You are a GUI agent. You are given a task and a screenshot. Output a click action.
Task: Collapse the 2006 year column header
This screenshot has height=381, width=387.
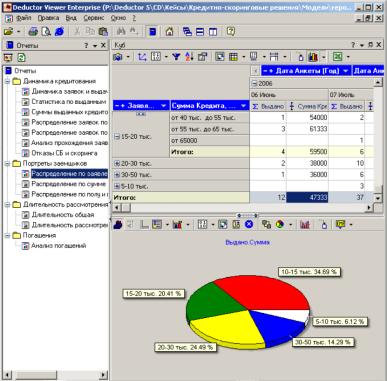pyautogui.click(x=254, y=83)
